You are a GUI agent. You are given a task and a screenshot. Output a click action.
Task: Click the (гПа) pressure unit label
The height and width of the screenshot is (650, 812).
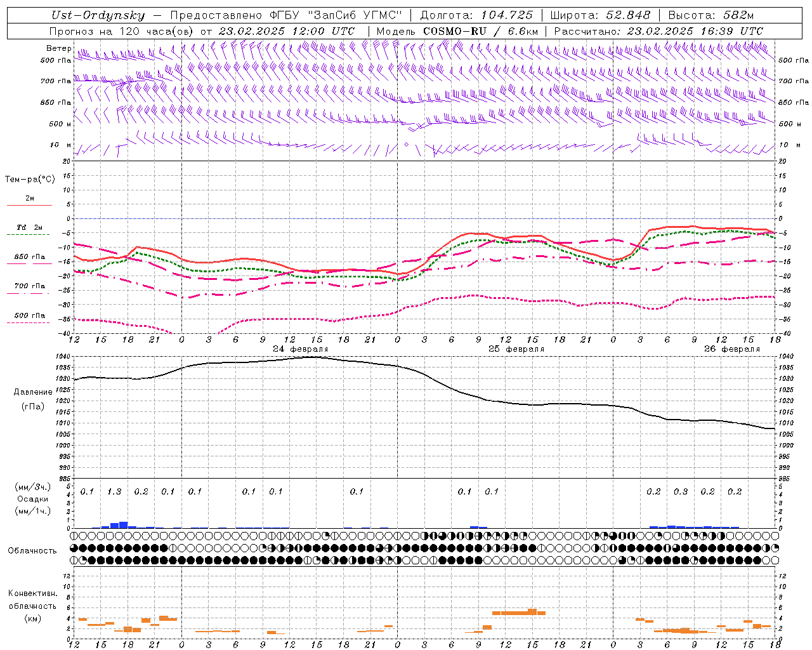pyautogui.click(x=33, y=406)
